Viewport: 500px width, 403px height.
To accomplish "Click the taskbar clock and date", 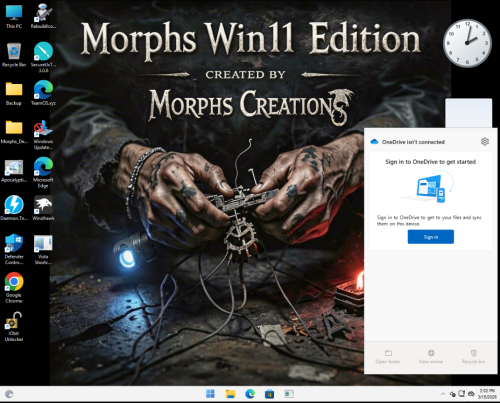I will coord(487,394).
